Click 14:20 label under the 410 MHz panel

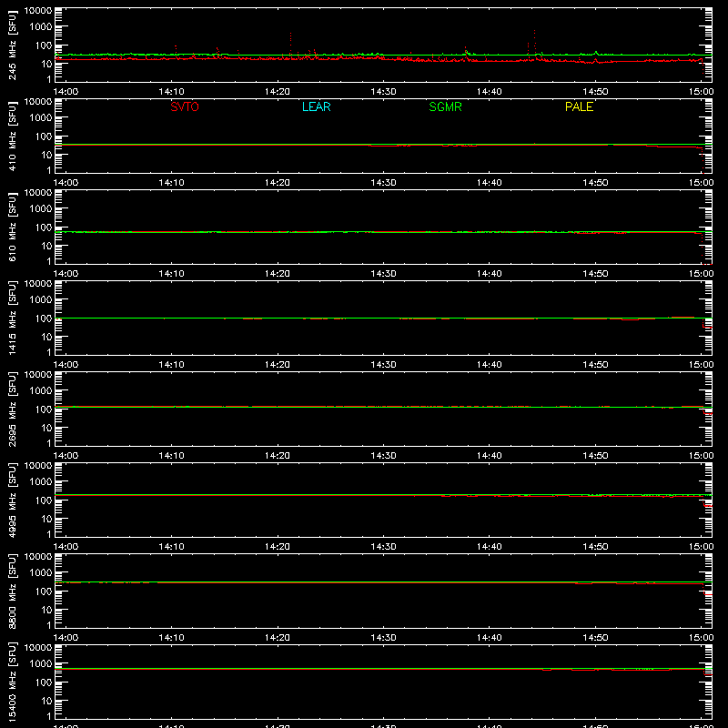278,183
